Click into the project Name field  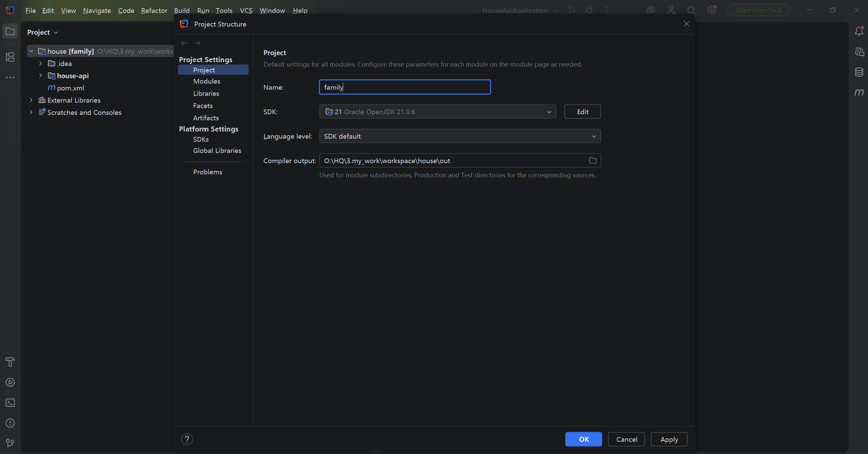(x=405, y=87)
